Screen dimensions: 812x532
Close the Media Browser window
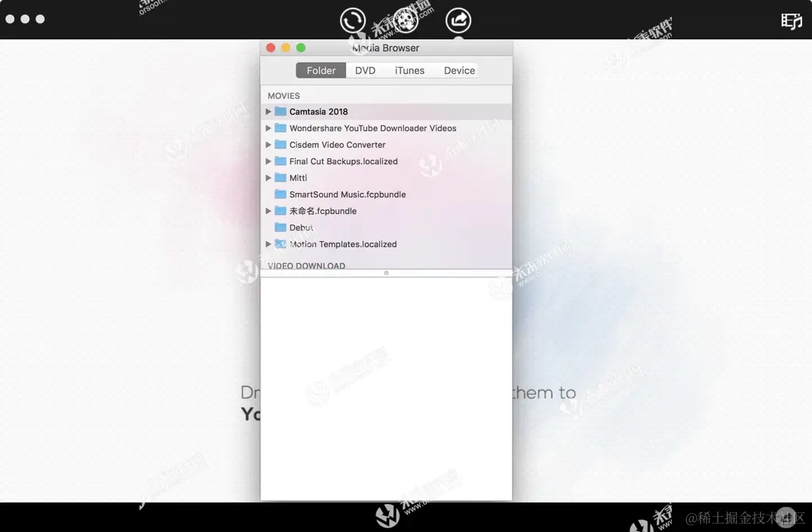pos(271,47)
